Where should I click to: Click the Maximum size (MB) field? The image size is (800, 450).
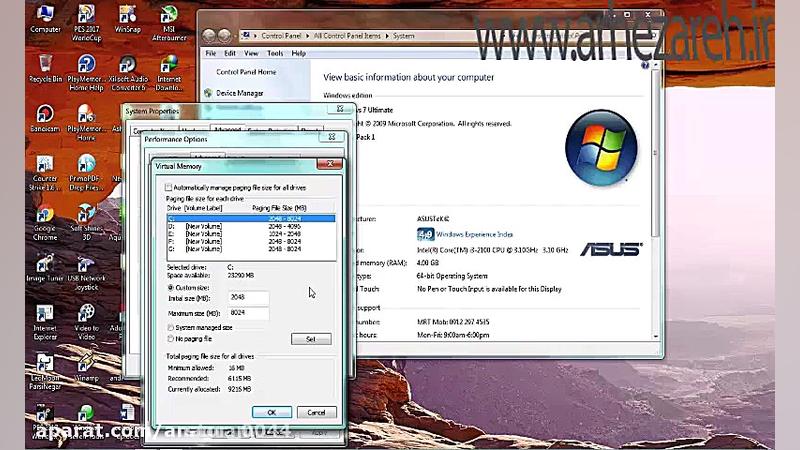click(x=248, y=313)
